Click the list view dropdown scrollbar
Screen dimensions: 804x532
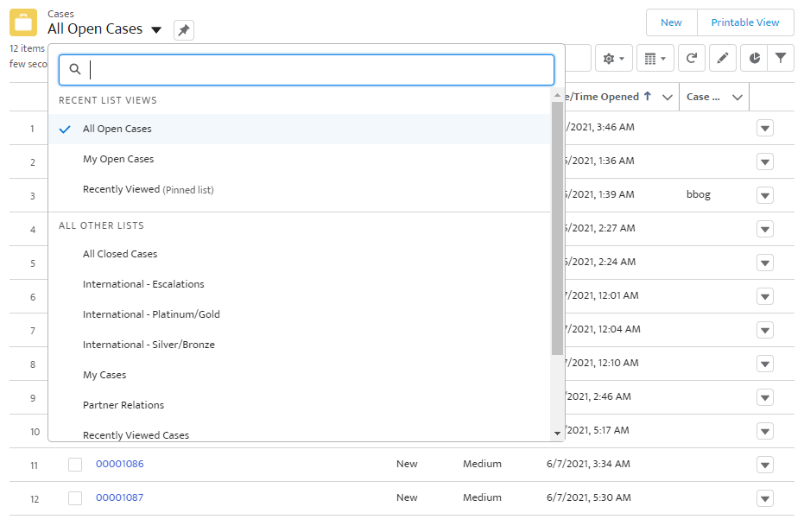click(x=557, y=228)
